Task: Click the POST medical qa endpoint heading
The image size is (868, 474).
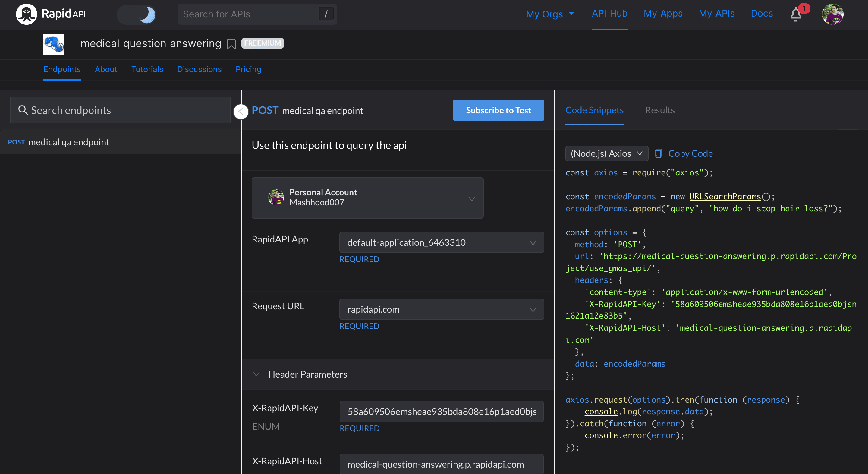Action: pyautogui.click(x=307, y=110)
